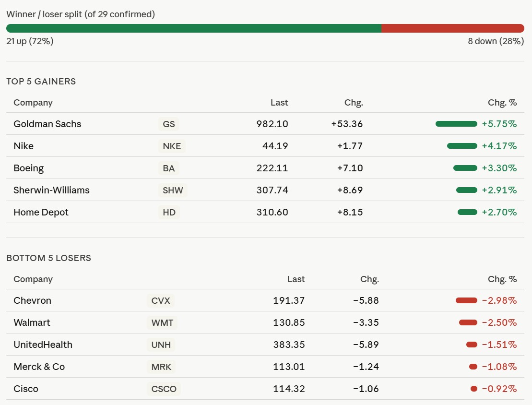Click the +4.17% percent change
This screenshot has width=532, height=405.
[x=499, y=146]
